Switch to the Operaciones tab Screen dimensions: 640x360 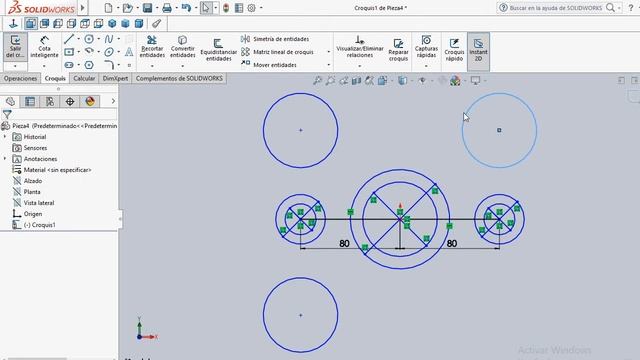pos(20,78)
